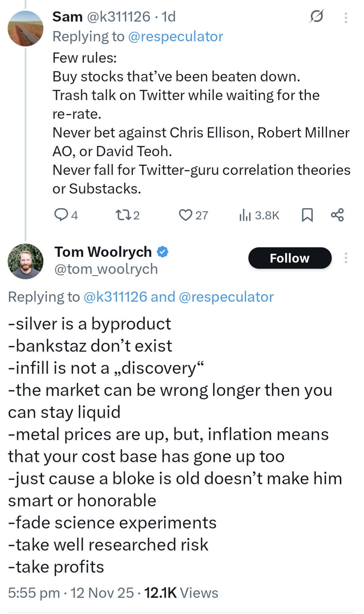Like Sam's tweet with 27 likes

[185, 215]
